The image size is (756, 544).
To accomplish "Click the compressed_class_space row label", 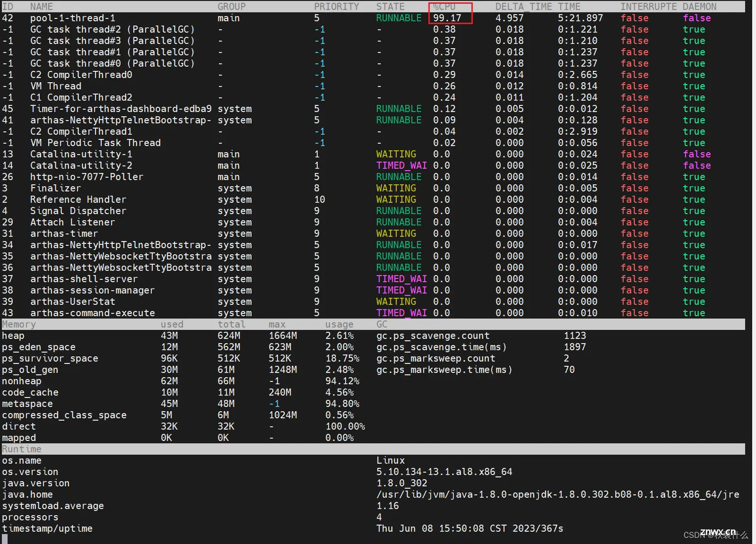I will [x=64, y=415].
